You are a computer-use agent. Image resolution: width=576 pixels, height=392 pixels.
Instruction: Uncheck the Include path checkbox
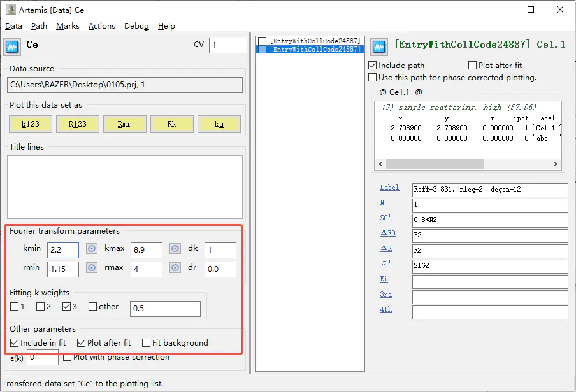(373, 66)
